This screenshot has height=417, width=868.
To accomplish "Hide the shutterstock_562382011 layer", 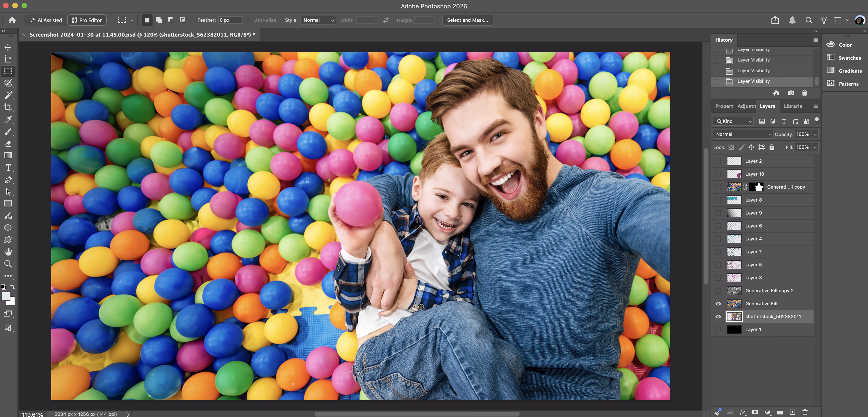I will (718, 317).
